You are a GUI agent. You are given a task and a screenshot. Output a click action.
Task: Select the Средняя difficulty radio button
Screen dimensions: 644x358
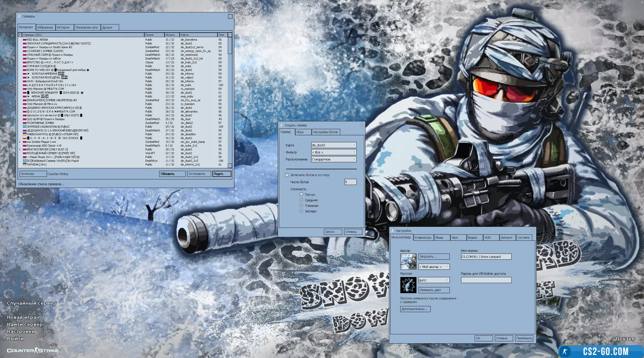click(x=301, y=200)
